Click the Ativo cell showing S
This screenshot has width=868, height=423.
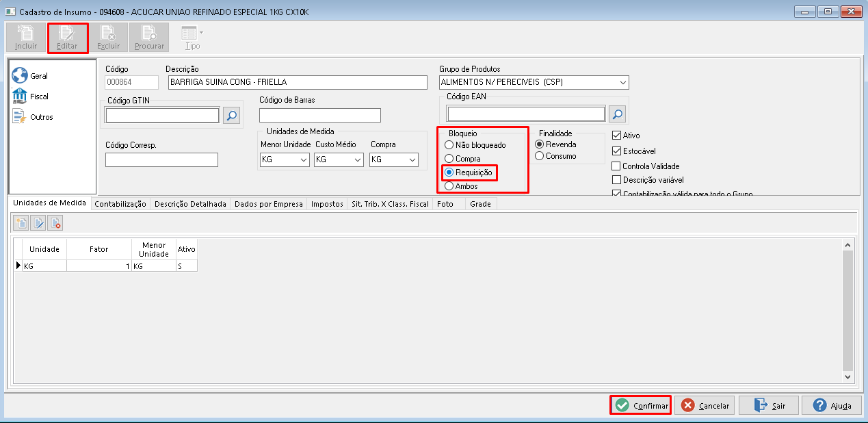(187, 266)
